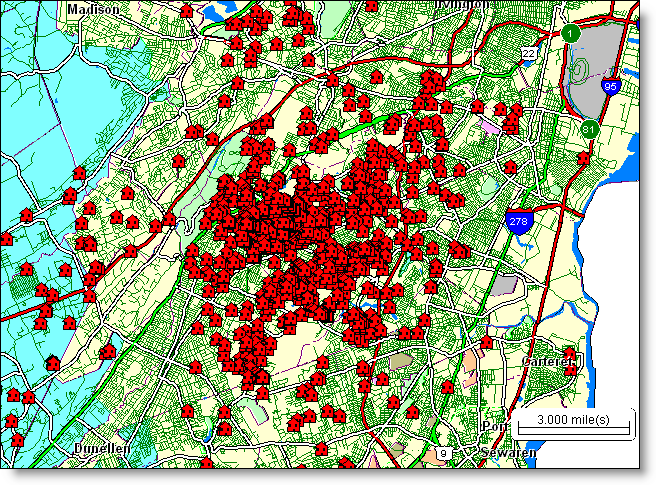Select the Route 9 highway marker
Image resolution: width=656 pixels, height=485 pixels.
coord(444,453)
